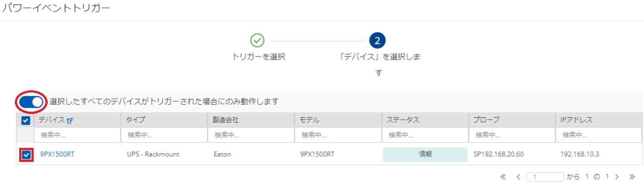The image size is (644, 185).
Task: Go to the previous page arrow
Action: 518,177
